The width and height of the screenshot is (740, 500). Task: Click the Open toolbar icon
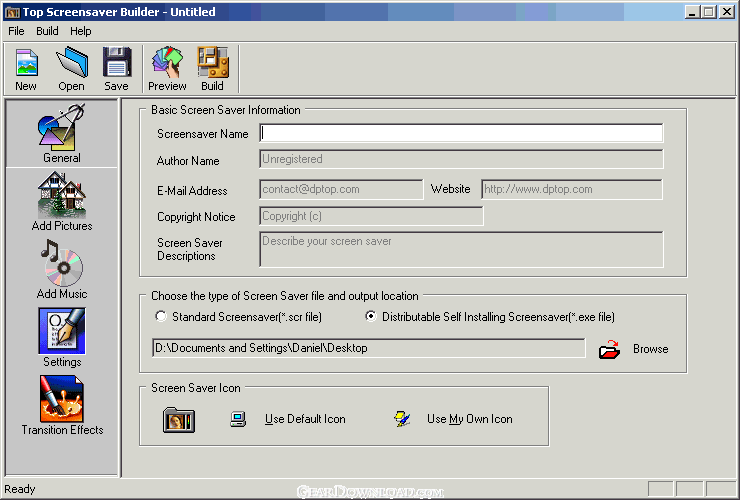point(72,62)
